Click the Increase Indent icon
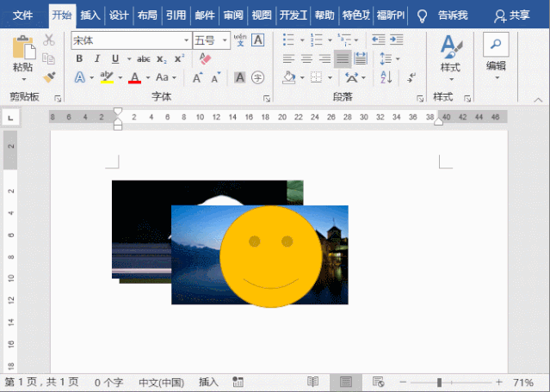This screenshot has width=550, height=392. [x=397, y=40]
